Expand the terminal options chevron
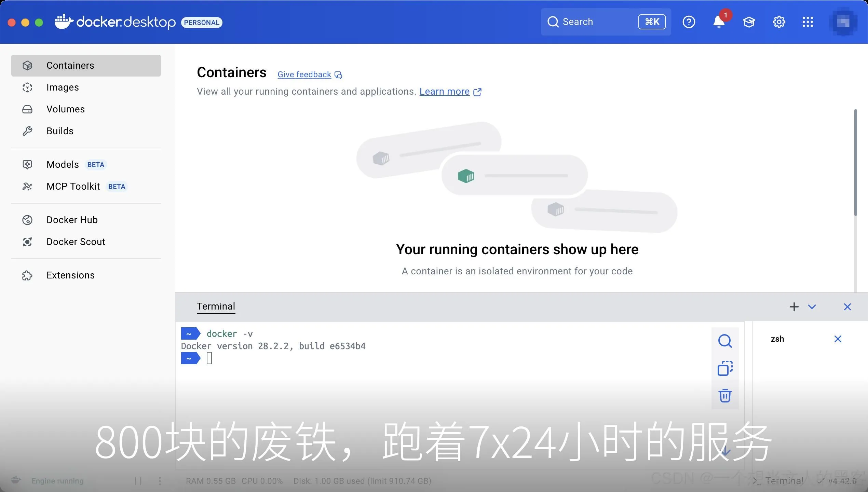Image resolution: width=868 pixels, height=492 pixels. coord(812,307)
